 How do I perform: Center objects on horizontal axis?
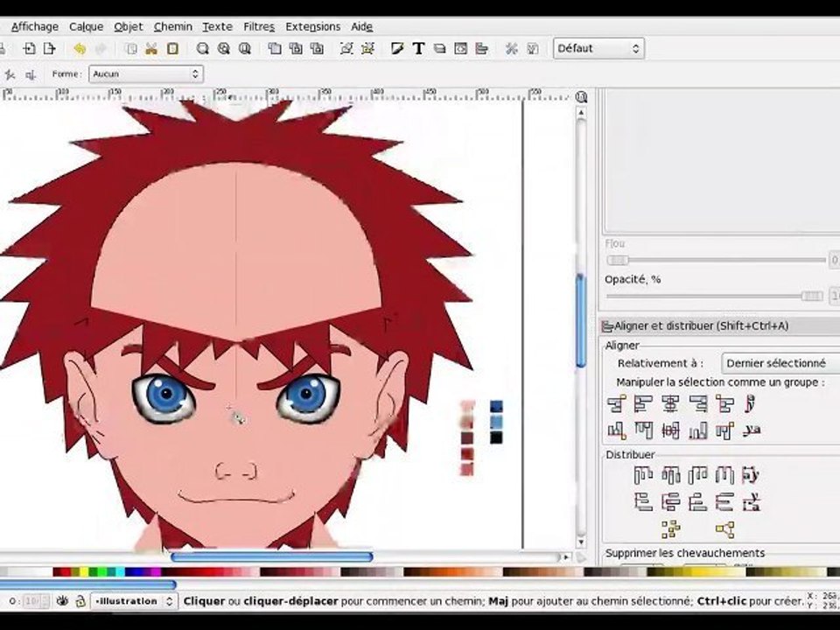point(670,430)
